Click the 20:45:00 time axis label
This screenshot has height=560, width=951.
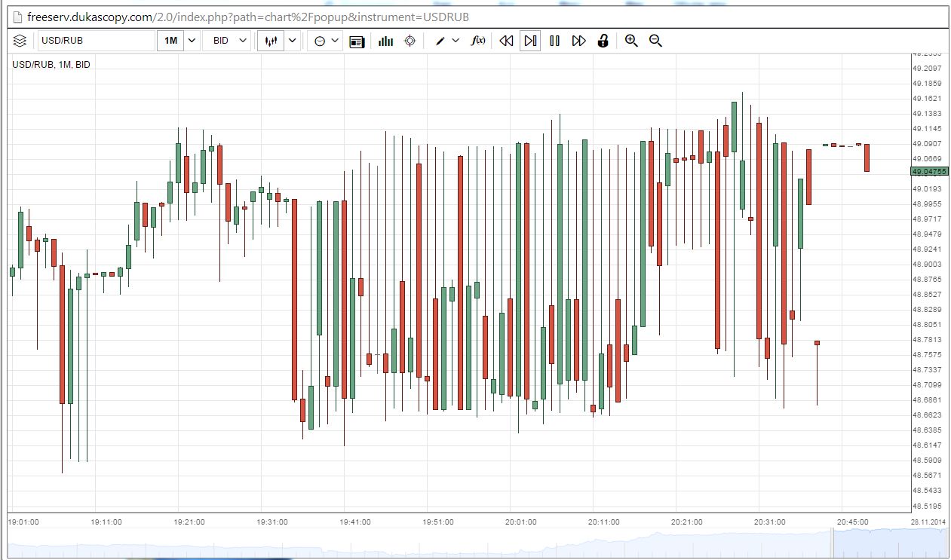[853, 522]
